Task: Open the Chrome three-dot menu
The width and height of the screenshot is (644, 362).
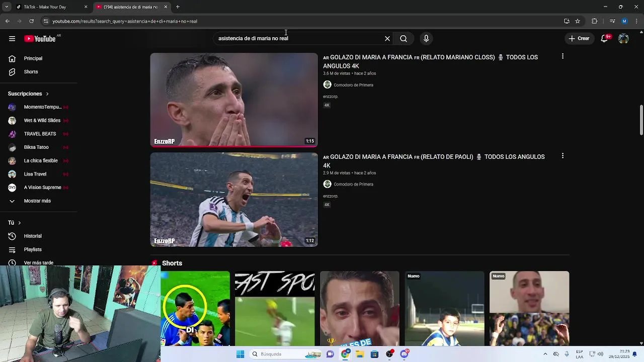Action: pos(636,21)
